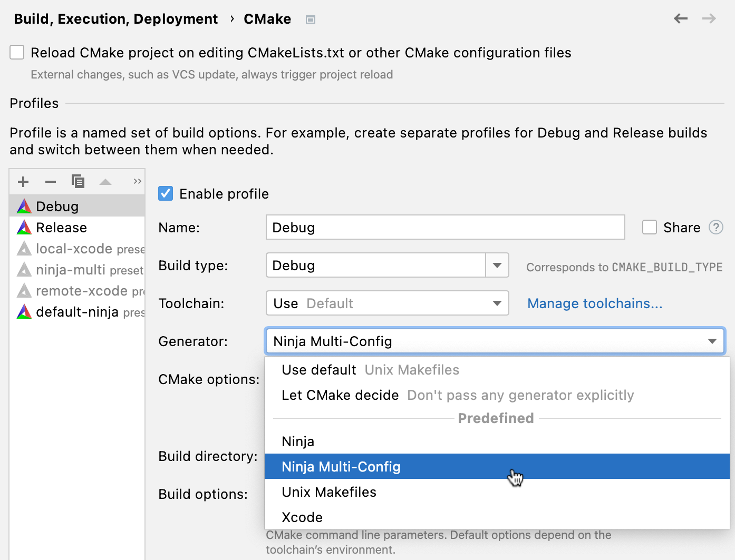
Task: Open the Build type dropdown arrow
Action: (x=497, y=265)
